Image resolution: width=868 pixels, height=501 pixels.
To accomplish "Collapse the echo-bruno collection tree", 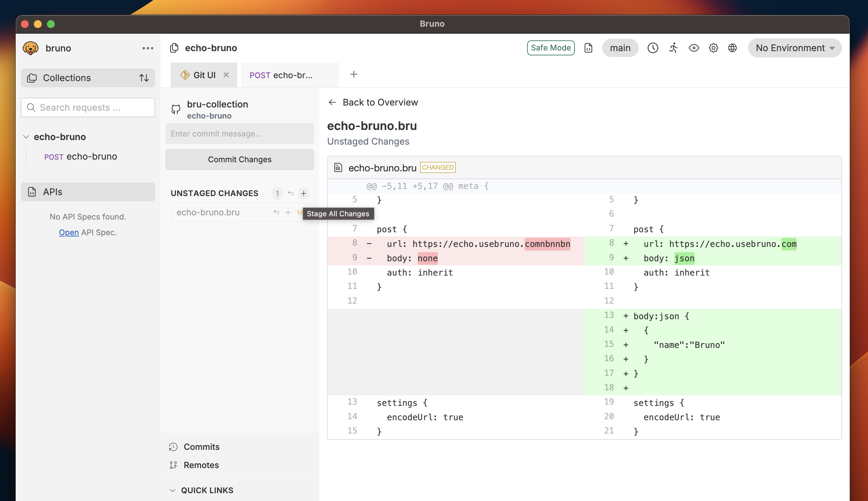I will click(x=26, y=136).
